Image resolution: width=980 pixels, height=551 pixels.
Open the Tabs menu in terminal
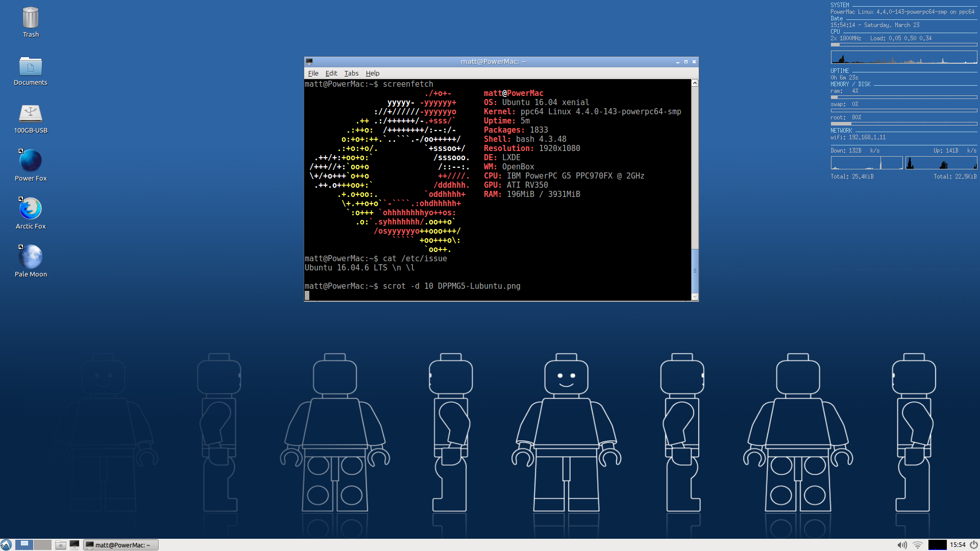pos(351,73)
